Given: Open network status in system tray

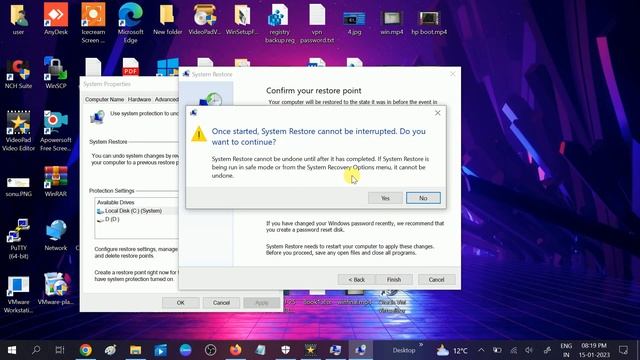Looking at the screenshot, I should pyautogui.click(x=513, y=350).
